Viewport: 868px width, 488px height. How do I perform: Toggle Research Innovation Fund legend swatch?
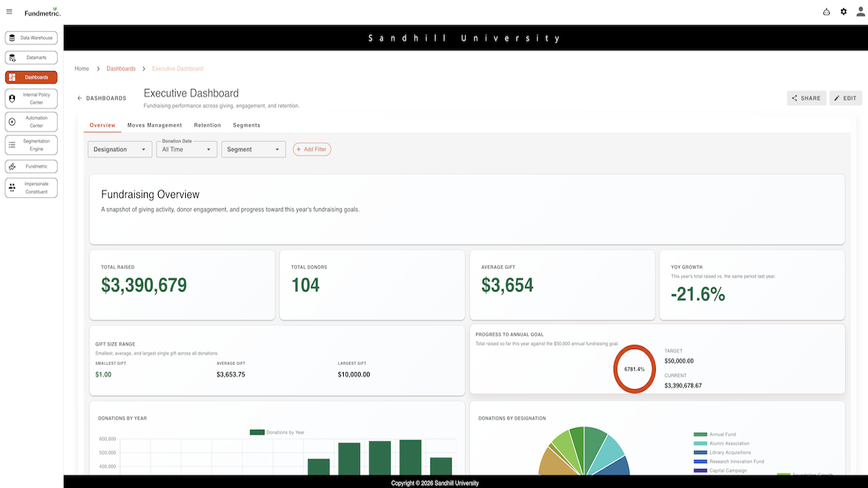point(701,462)
